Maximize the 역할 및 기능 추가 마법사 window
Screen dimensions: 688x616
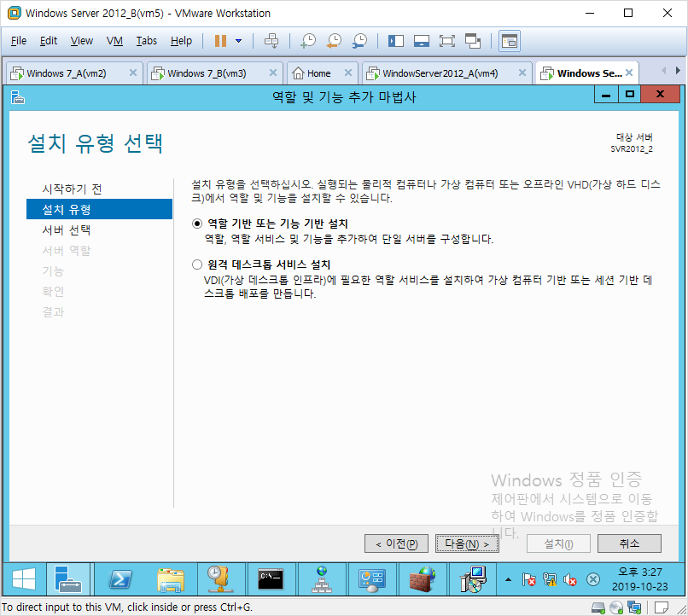pyautogui.click(x=630, y=95)
